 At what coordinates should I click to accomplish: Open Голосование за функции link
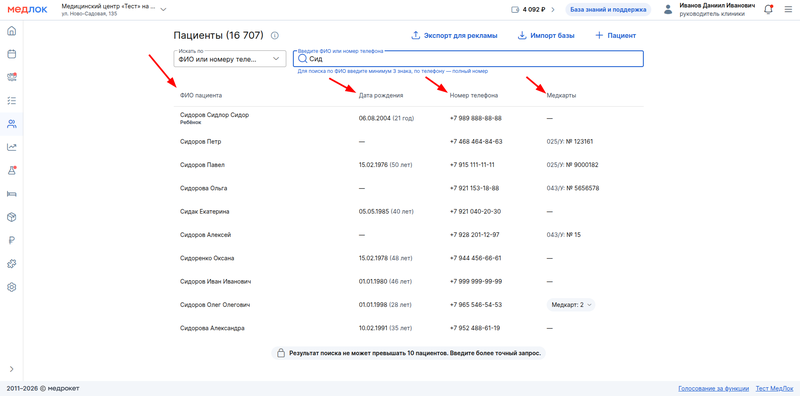tap(713, 388)
